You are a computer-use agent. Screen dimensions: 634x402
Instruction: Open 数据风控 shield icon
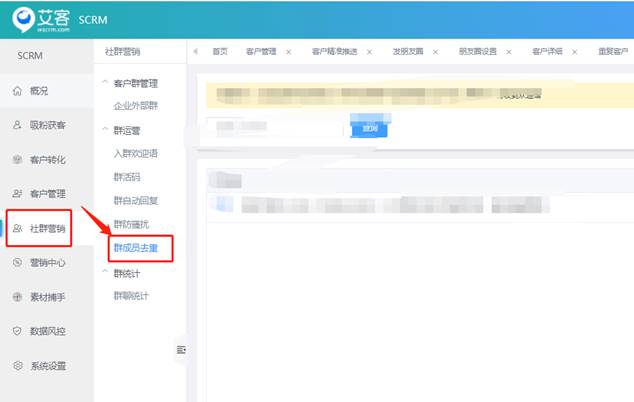(x=17, y=331)
